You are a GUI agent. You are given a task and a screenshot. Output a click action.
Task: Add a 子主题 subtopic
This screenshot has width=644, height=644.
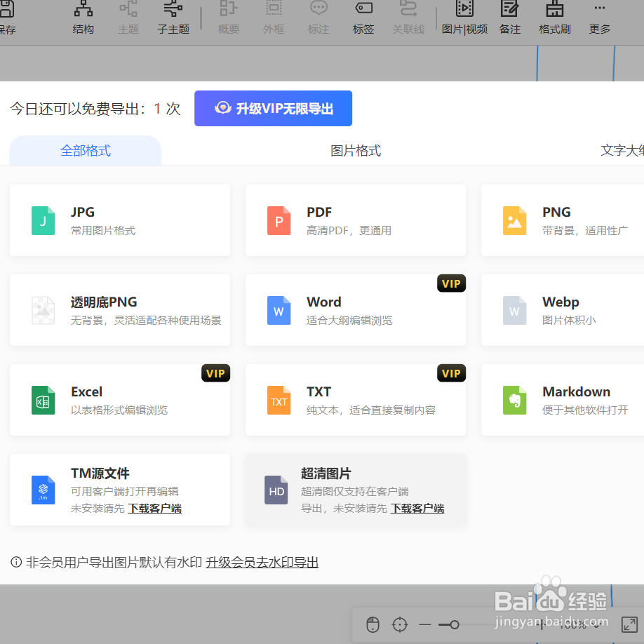(173, 18)
